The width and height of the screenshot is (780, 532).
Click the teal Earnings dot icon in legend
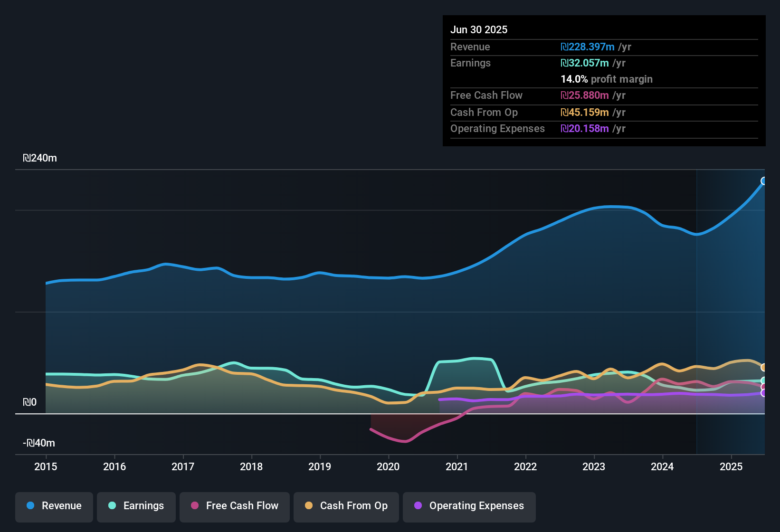[112, 506]
